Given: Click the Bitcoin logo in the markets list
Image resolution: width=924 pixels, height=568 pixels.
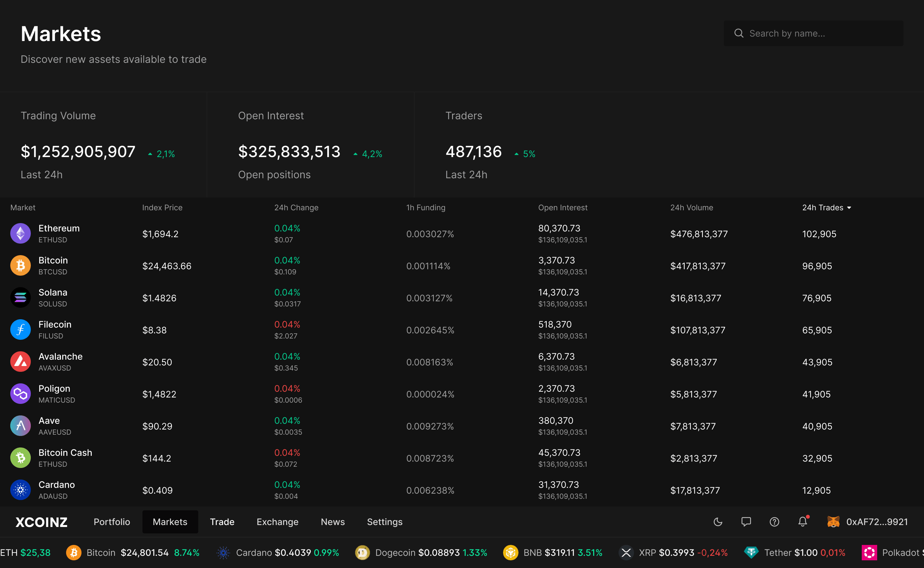Looking at the screenshot, I should pos(20,265).
